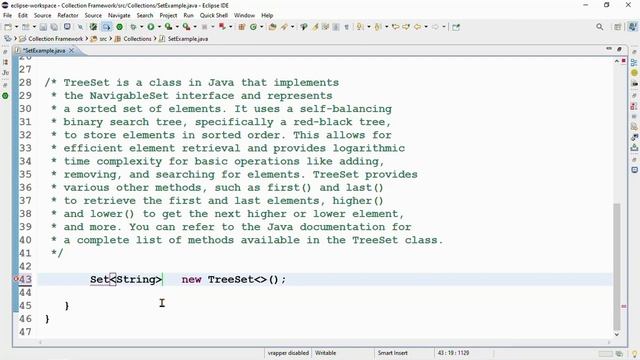Open the Next Annotation dropdown arrow
Screen dimensions: 640x360
(x=369, y=27)
